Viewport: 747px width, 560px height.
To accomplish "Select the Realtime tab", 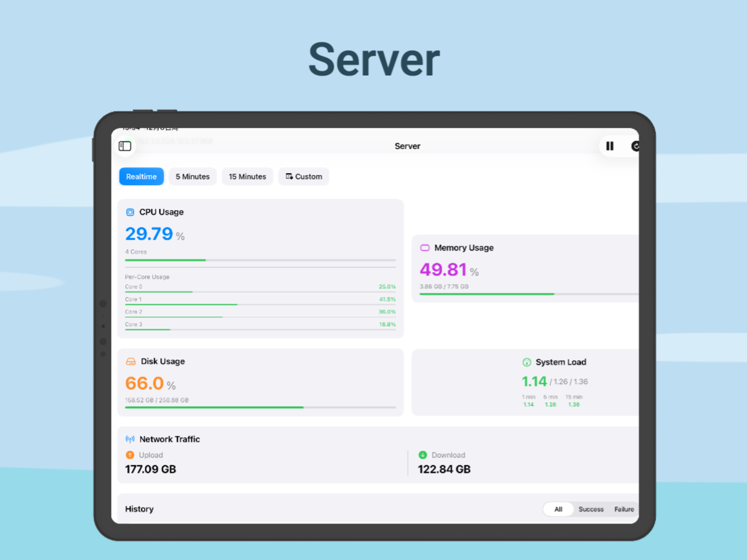I will tap(141, 176).
